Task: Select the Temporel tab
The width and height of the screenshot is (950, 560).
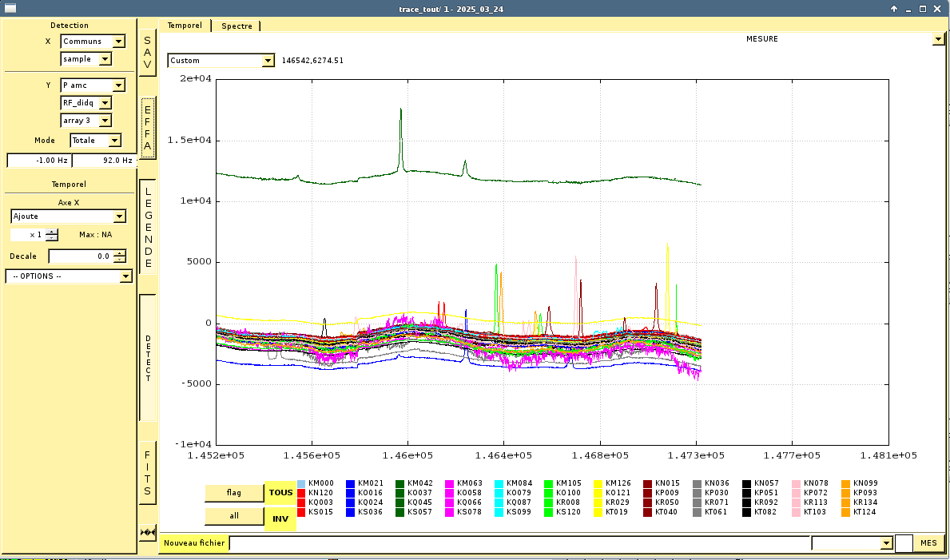Action: [185, 26]
